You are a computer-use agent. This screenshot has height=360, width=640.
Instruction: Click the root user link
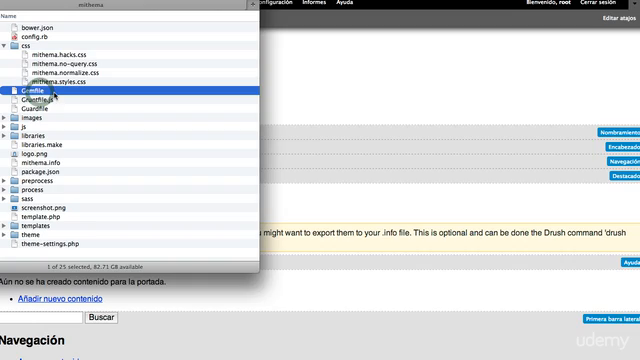coord(564,2)
